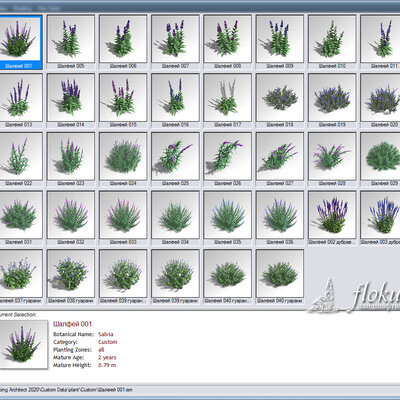The image size is (400, 400).
Task: Select the Шалфей 025 plant thumbnail
Action: coord(175,156)
